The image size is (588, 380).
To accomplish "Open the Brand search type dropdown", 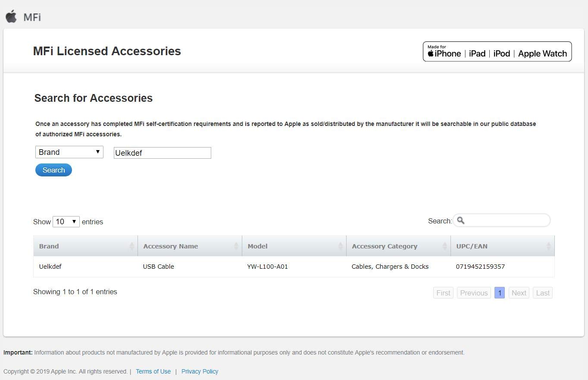I will [69, 152].
